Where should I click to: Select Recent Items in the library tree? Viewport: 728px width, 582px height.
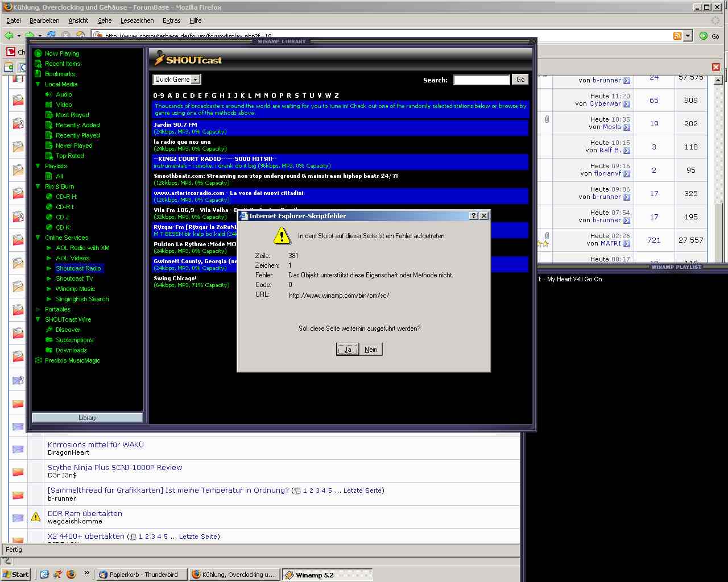[x=63, y=64]
